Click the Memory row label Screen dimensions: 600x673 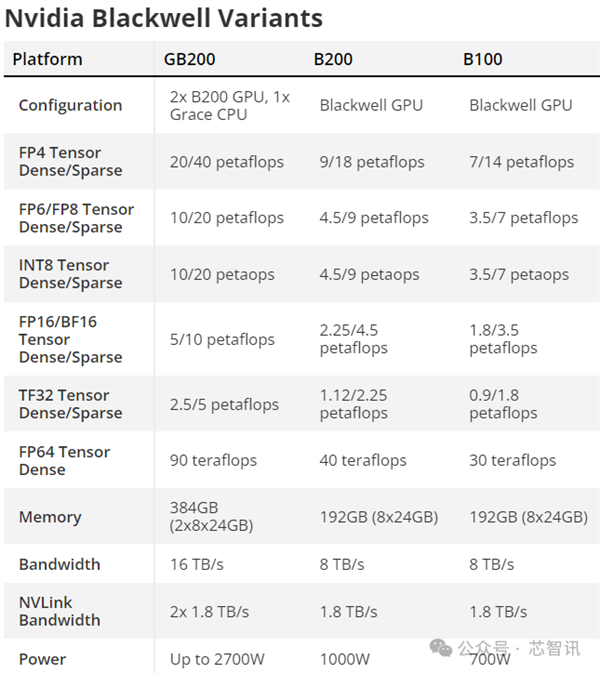pyautogui.click(x=50, y=517)
